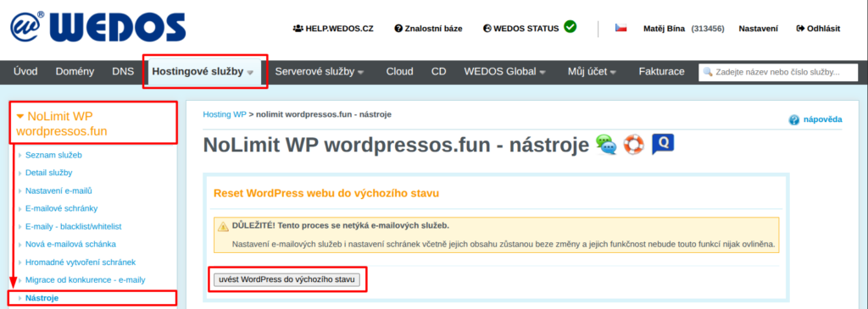Click the WEDOS logo

pos(98,26)
